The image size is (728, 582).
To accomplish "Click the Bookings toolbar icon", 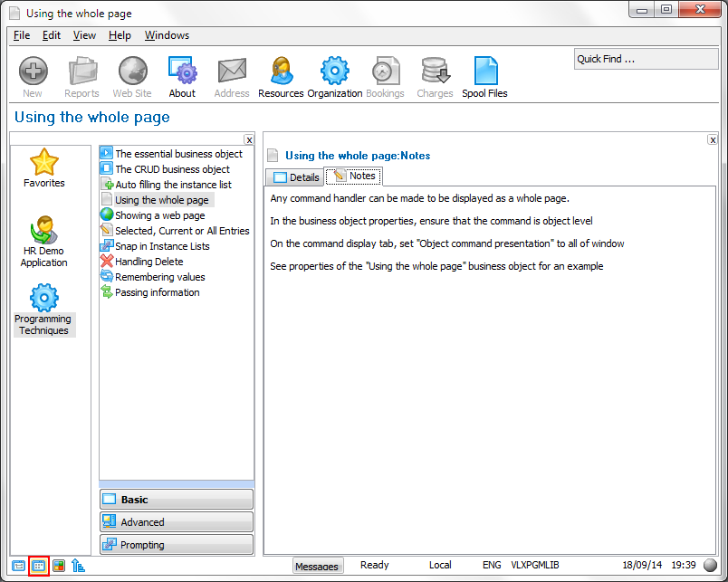I will (x=385, y=72).
